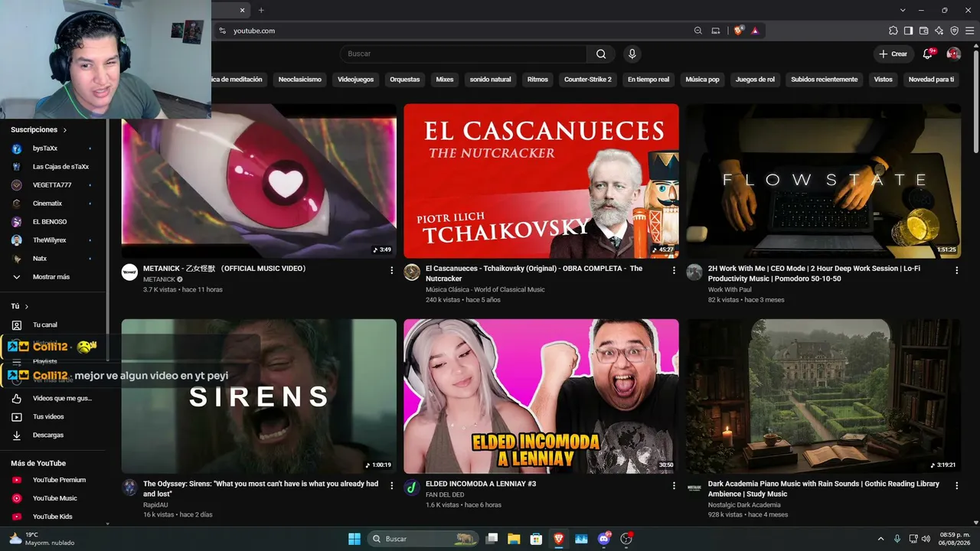Open the Work With Paul channel link
The image size is (980, 551).
(x=730, y=290)
